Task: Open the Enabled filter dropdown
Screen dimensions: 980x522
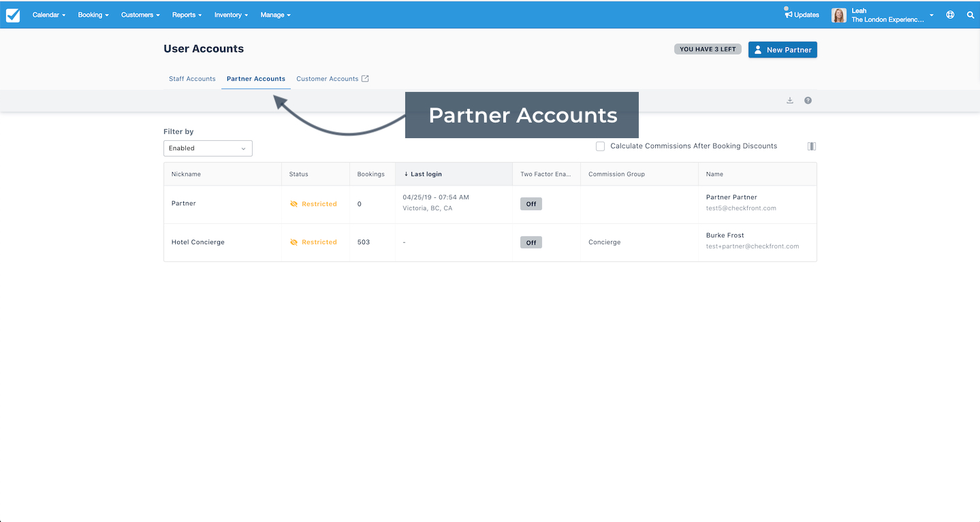Action: [208, 148]
